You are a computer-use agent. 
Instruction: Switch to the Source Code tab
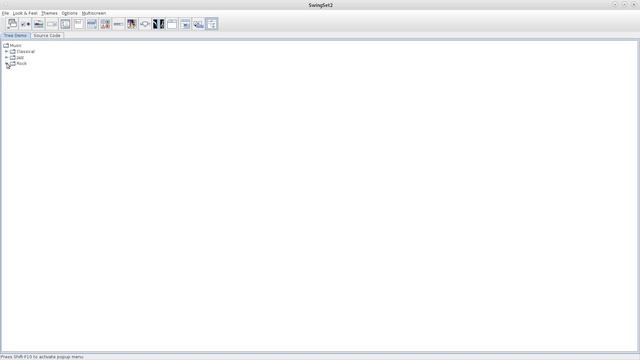pyautogui.click(x=47, y=36)
